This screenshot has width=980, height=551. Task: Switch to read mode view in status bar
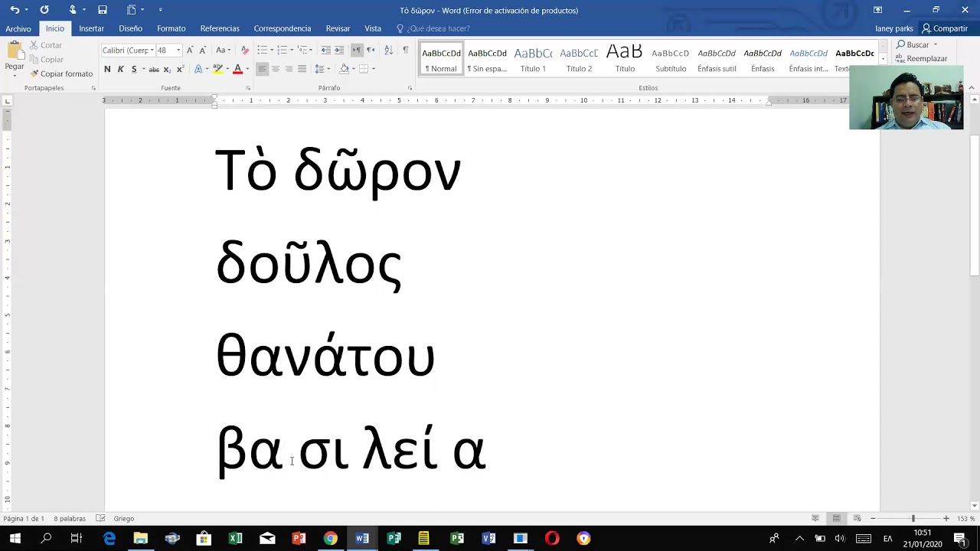815,518
